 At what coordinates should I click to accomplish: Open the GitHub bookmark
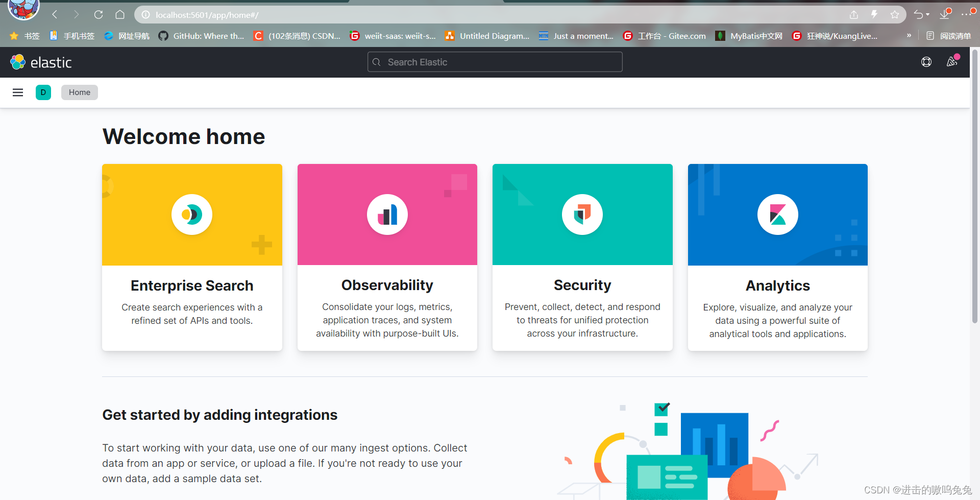click(201, 36)
